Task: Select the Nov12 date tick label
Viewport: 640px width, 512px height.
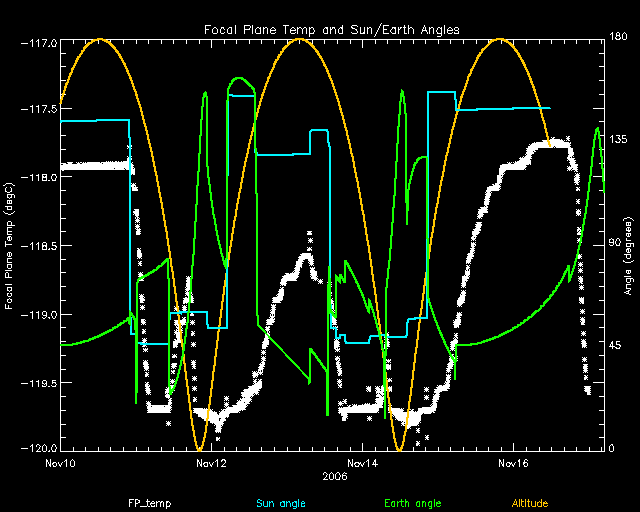Action: [x=212, y=464]
